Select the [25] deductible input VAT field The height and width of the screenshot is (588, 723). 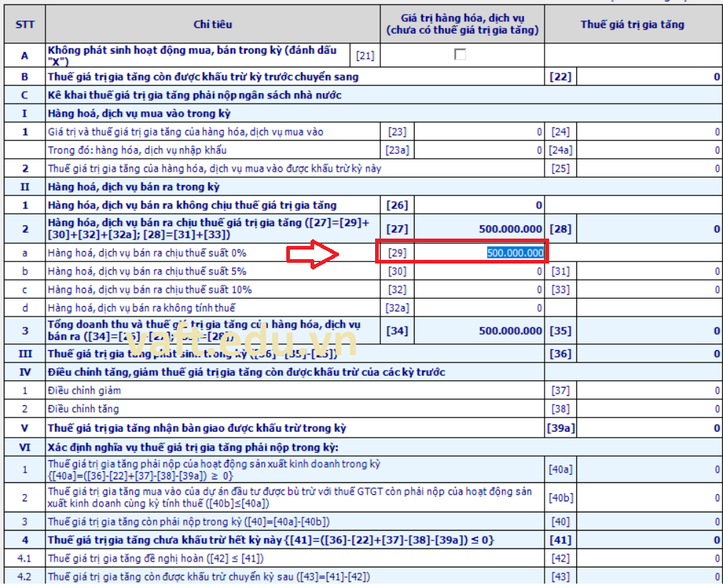648,169
